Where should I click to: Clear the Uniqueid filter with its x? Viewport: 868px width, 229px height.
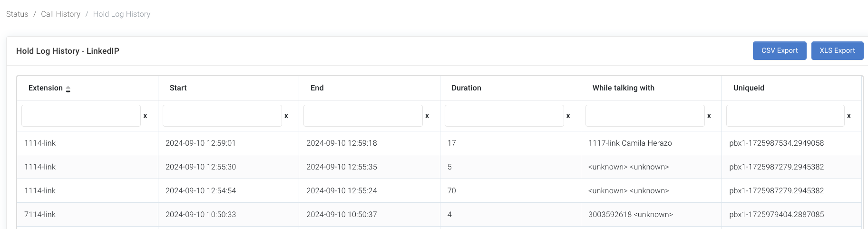(x=848, y=116)
